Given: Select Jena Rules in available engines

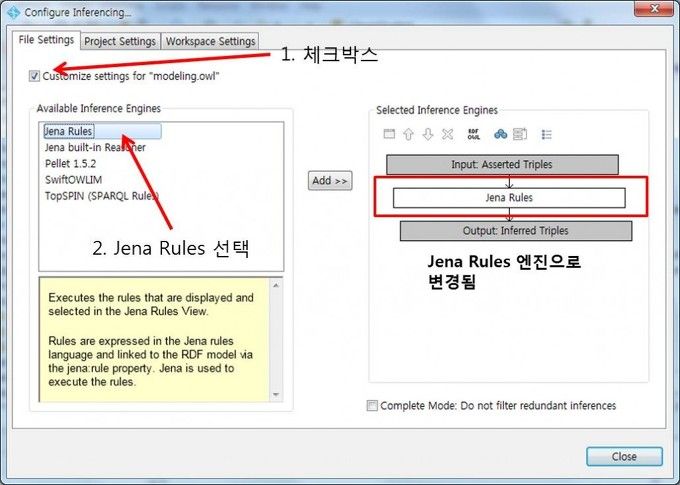Looking at the screenshot, I should point(102,131).
